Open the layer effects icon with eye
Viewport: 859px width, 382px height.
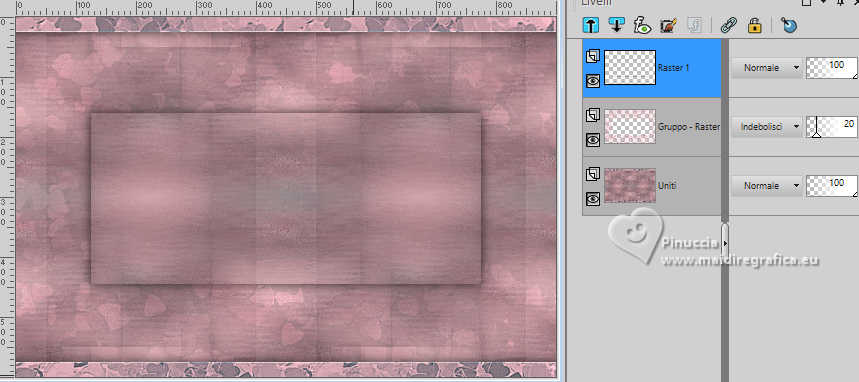coord(642,25)
